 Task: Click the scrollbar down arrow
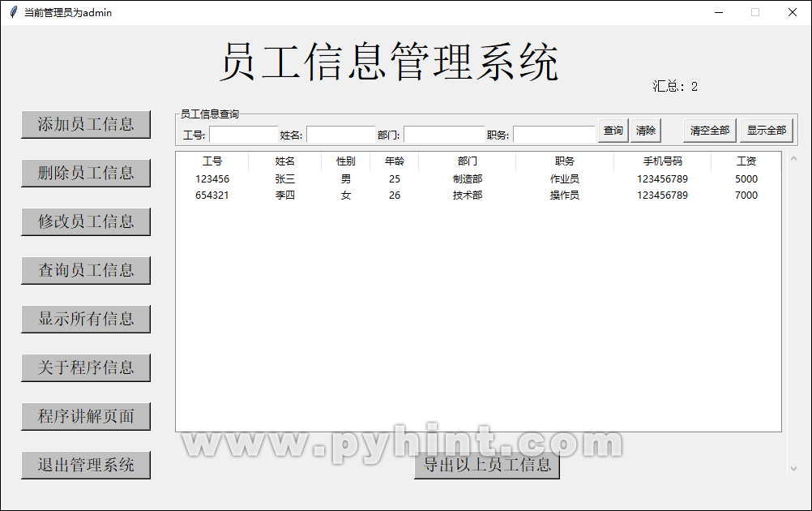[x=793, y=469]
